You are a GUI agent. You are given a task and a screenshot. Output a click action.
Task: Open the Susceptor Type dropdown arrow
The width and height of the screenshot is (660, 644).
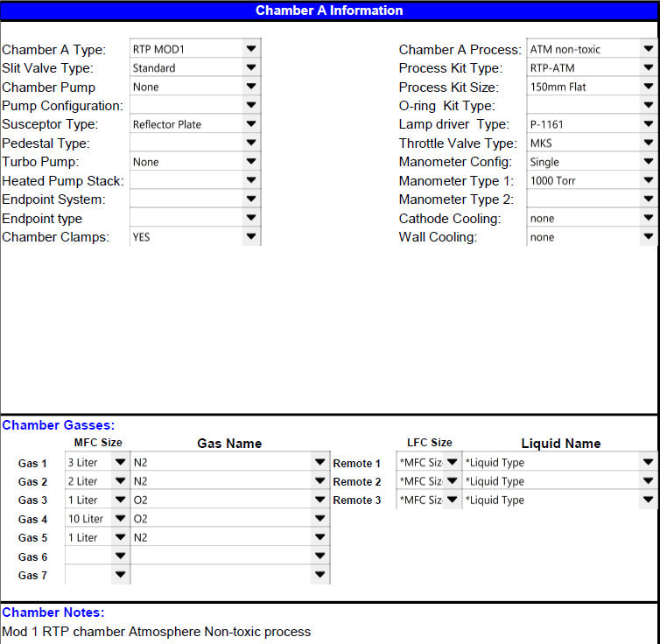click(251, 123)
